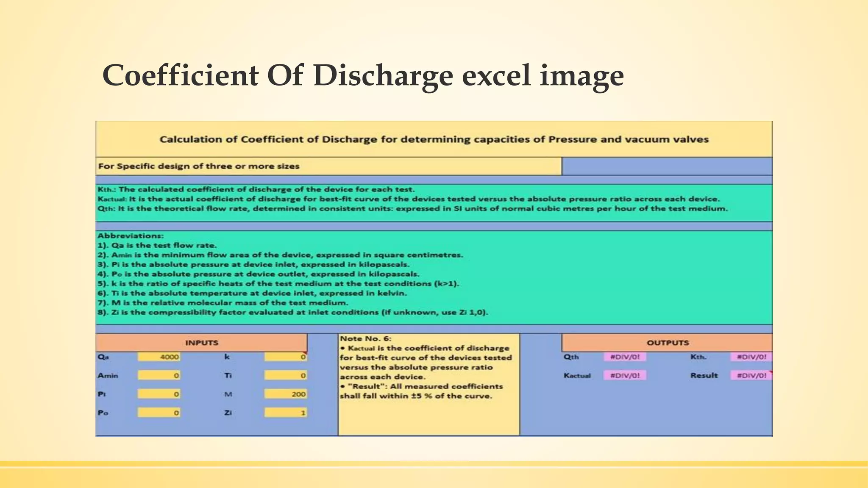Screen dimensions: 868x488
Task: Select the Result output error cell
Action: pos(751,375)
